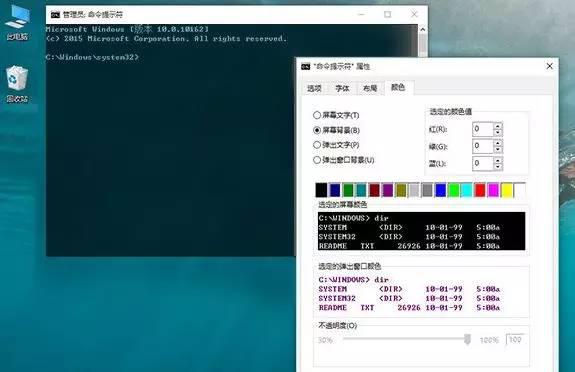
Task: Open the Recycle Bin desktop icon
Action: pyautogui.click(x=17, y=84)
